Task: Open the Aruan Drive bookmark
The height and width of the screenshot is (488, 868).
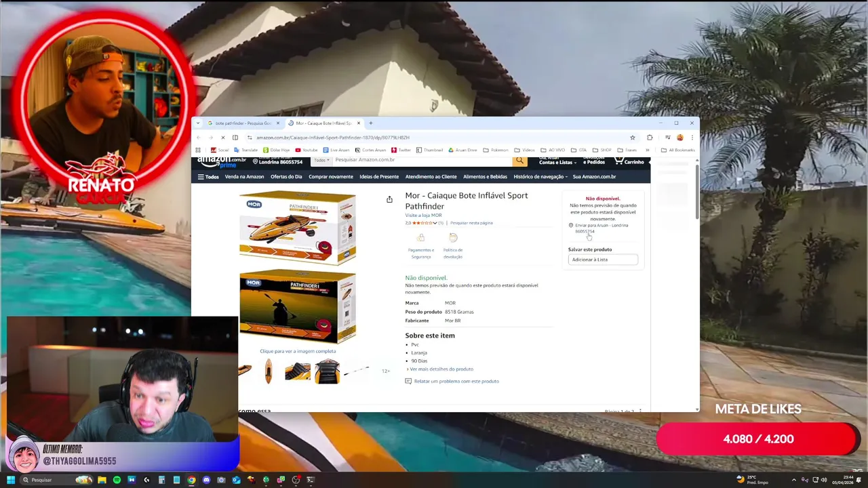Action: point(462,150)
